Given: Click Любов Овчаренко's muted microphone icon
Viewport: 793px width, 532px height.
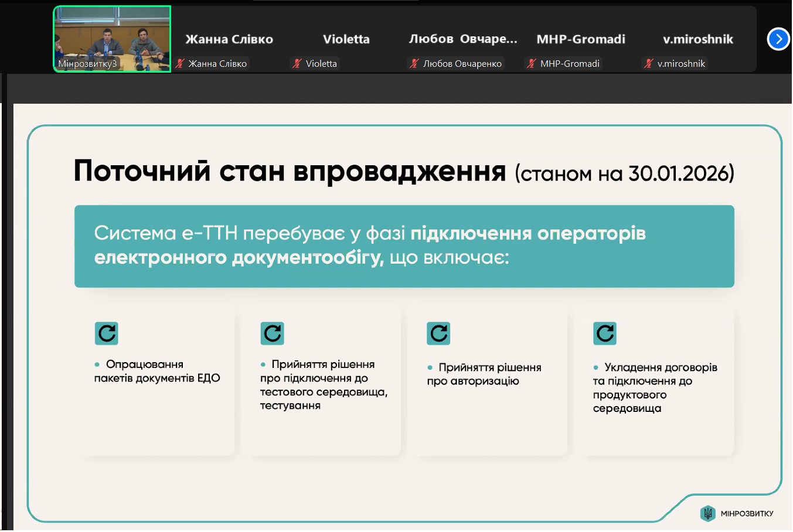Looking at the screenshot, I should (x=414, y=64).
